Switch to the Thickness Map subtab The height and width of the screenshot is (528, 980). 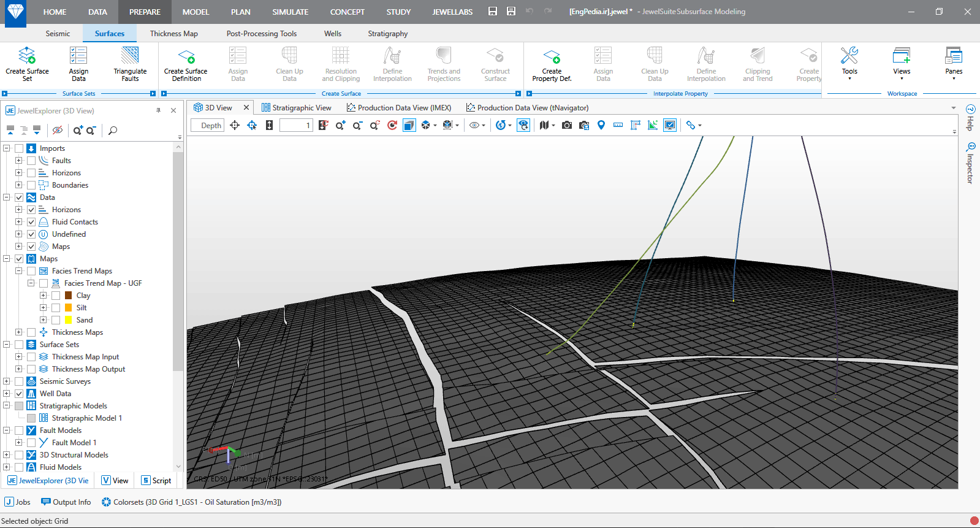pos(174,34)
